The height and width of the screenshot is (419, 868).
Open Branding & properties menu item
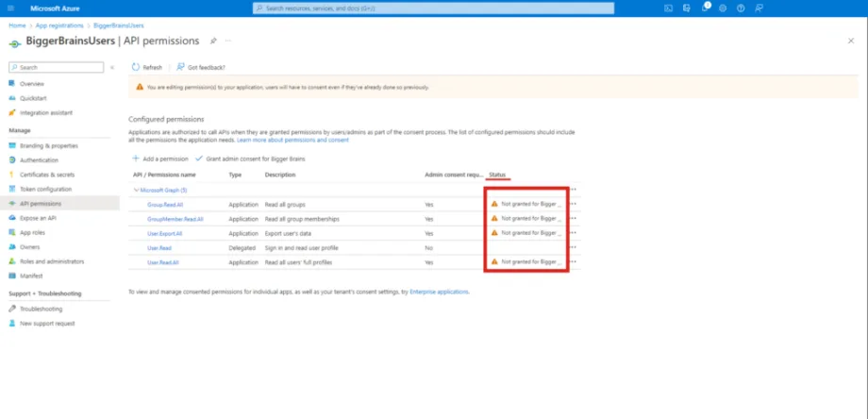(49, 145)
